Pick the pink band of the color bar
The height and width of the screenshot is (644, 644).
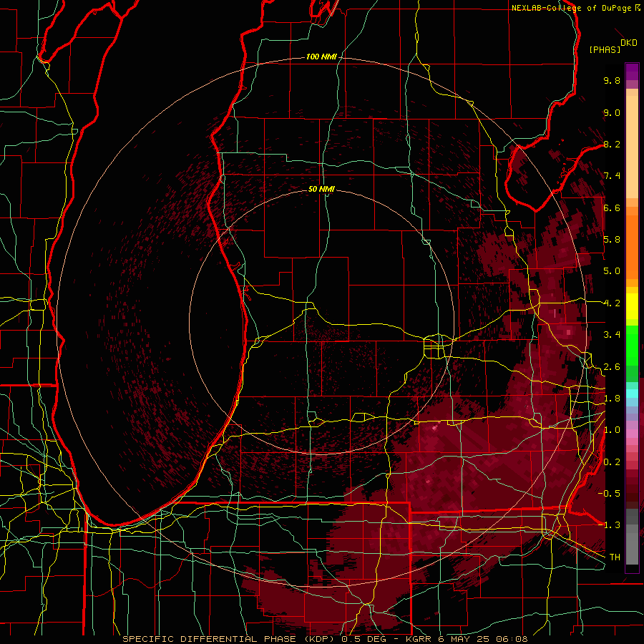[x=632, y=434]
